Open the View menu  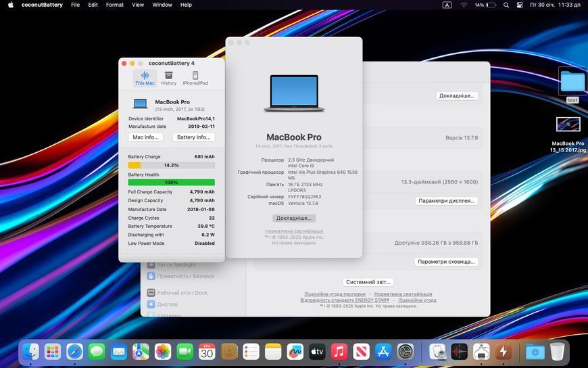tap(138, 5)
